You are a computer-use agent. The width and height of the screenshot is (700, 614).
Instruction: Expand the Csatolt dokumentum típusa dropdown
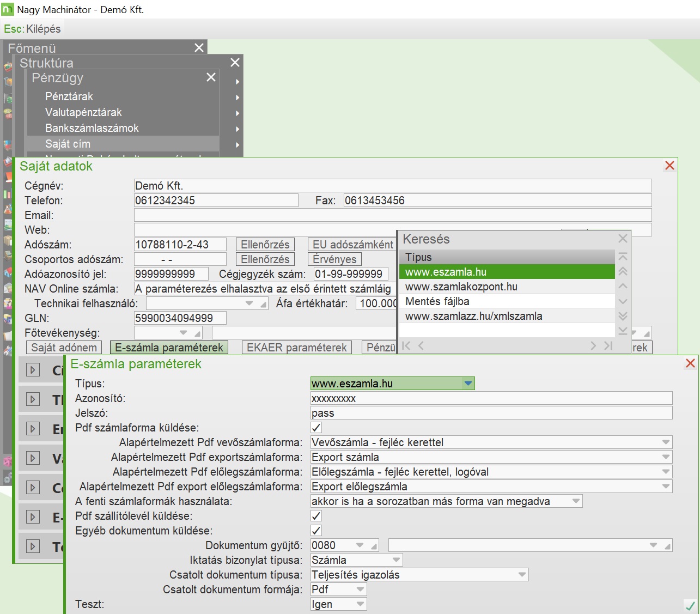pyautogui.click(x=522, y=575)
